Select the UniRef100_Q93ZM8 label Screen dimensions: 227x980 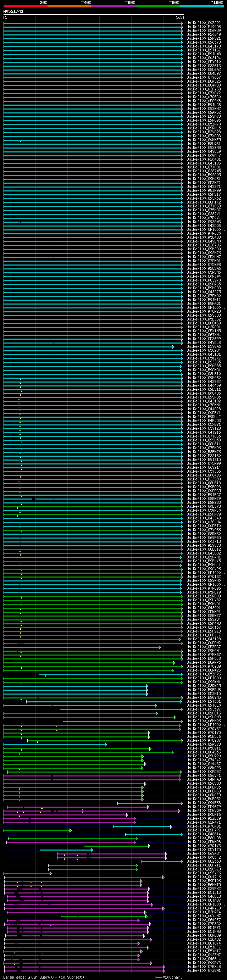click(x=204, y=147)
